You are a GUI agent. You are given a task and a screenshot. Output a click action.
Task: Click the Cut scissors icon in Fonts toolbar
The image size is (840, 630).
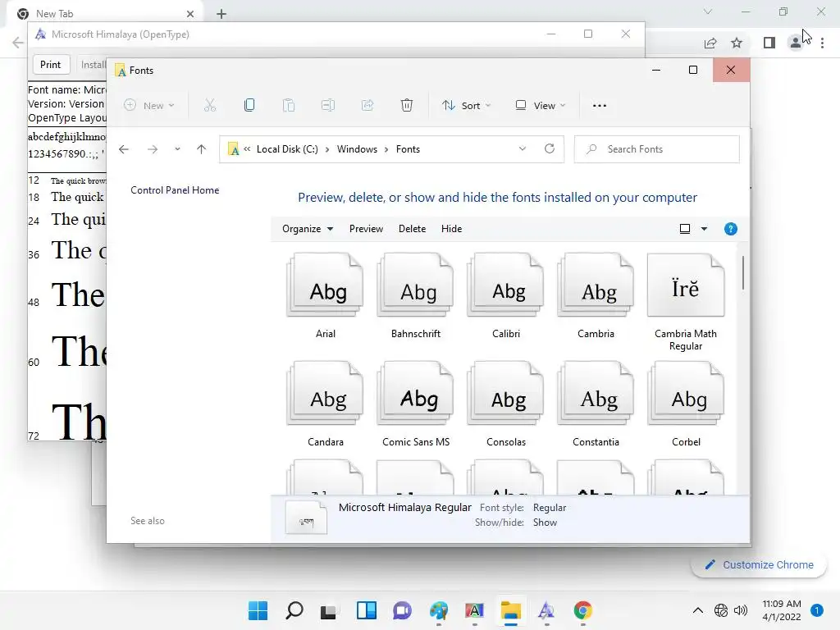(210, 106)
